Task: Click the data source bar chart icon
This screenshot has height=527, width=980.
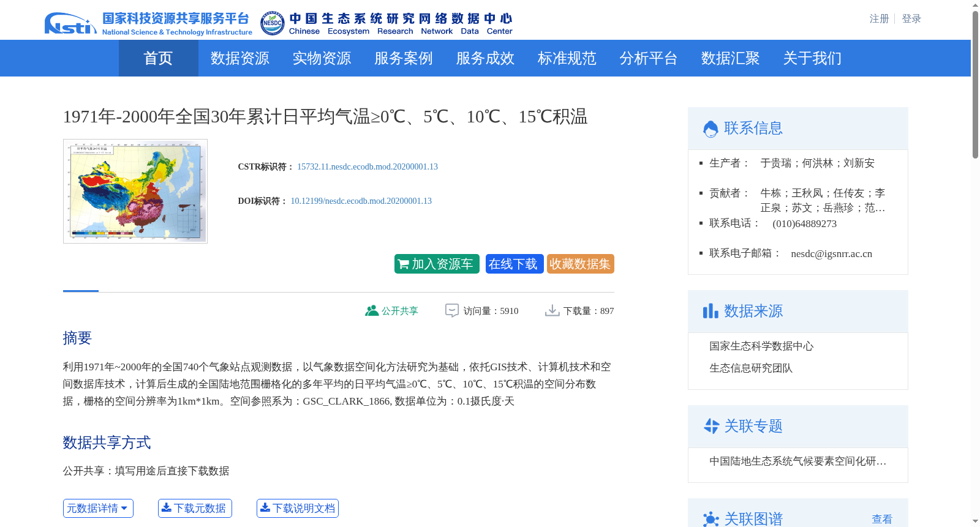Action: [x=710, y=311]
